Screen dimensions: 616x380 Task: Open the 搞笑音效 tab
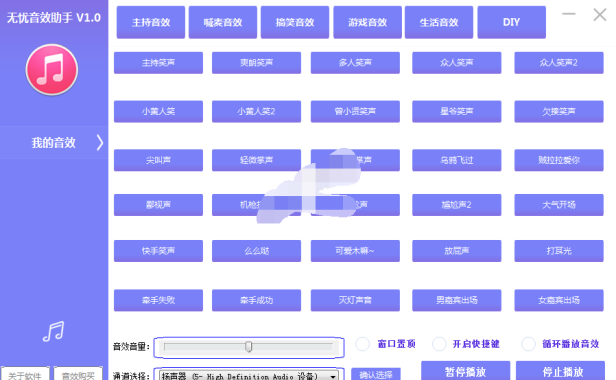point(295,22)
